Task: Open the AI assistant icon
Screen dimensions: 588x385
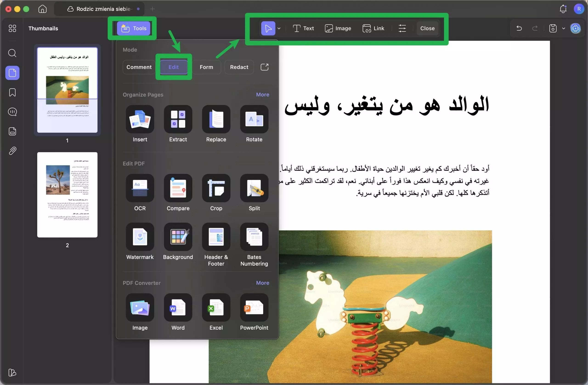Action: [x=576, y=28]
